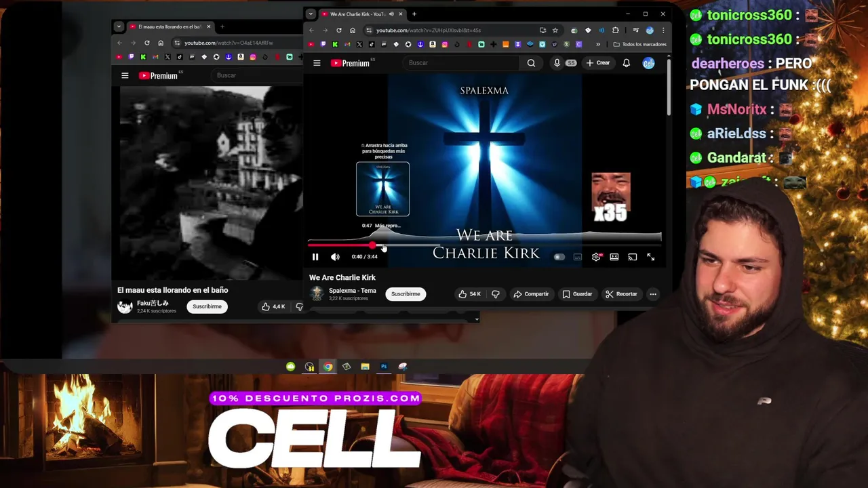
Task: Click the Recortar button
Action: click(x=621, y=294)
